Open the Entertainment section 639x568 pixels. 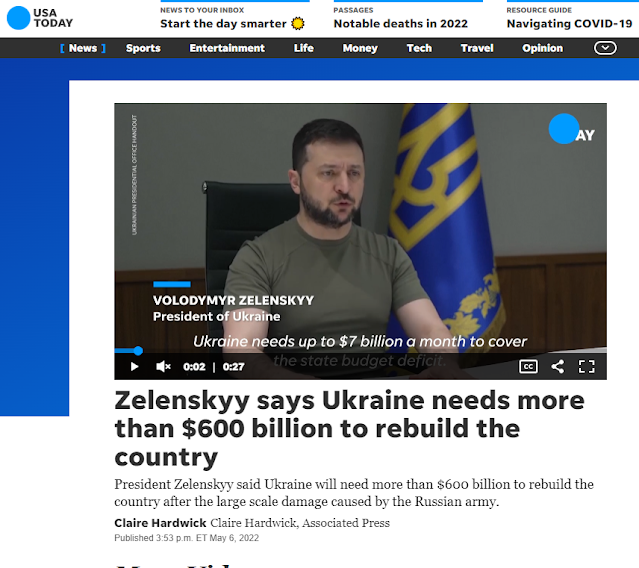click(x=227, y=48)
